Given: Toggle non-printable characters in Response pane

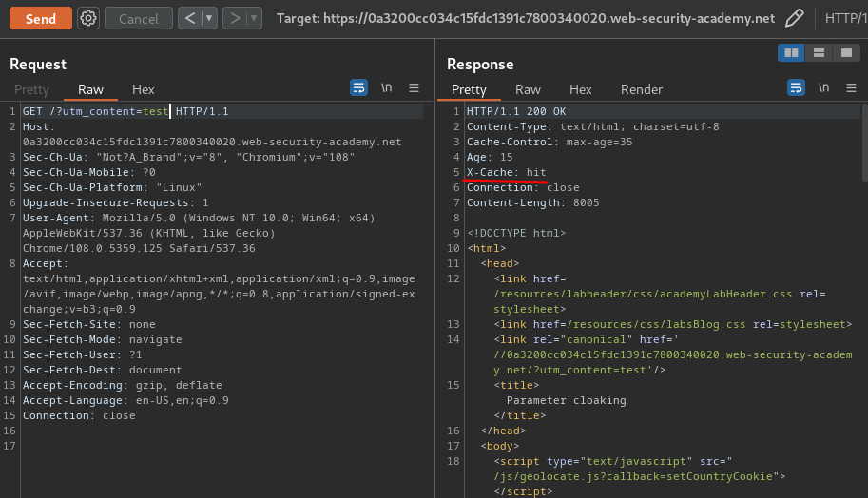Looking at the screenshot, I should click(x=823, y=87).
